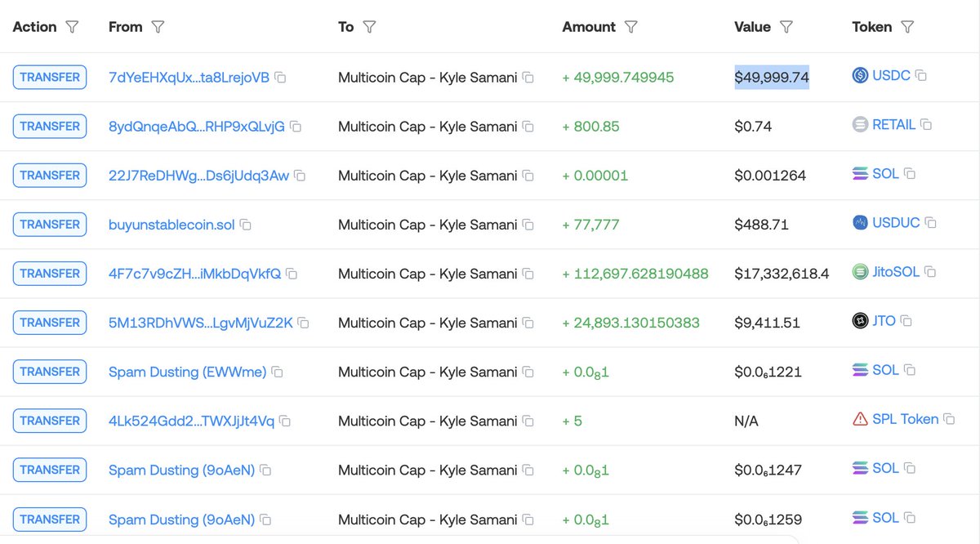Screen dimensions: 980x544
Task: Click the amount + 112,697.628190488
Action: (x=635, y=274)
